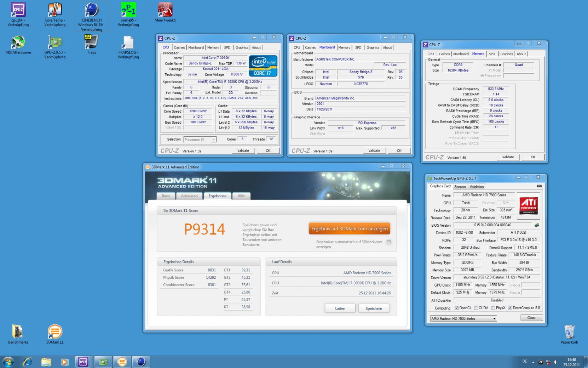Switch to 3DMark 11 via taskbar button
This screenshot has width=588, height=368.
pos(122,362)
